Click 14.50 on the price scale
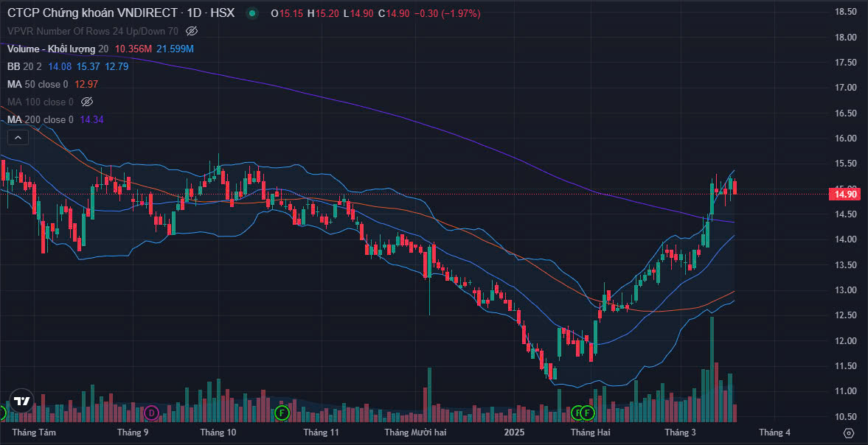868x445 pixels. tap(846, 214)
